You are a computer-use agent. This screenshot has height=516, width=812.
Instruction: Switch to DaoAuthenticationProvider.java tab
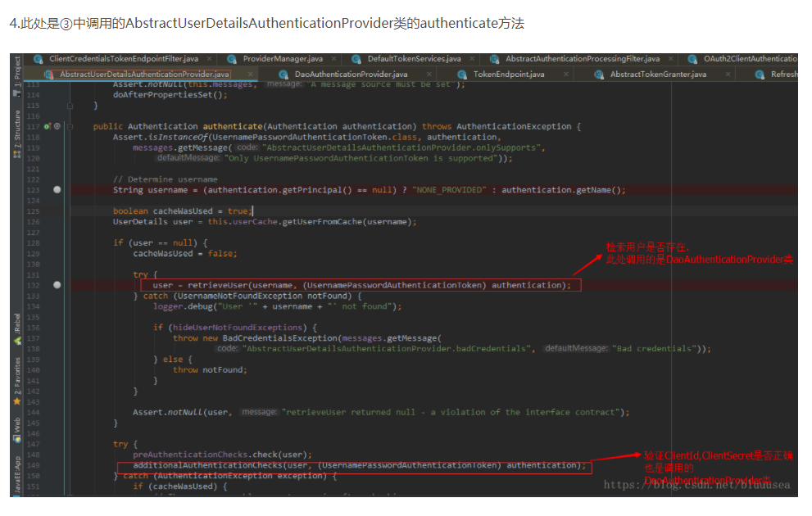[x=352, y=75]
